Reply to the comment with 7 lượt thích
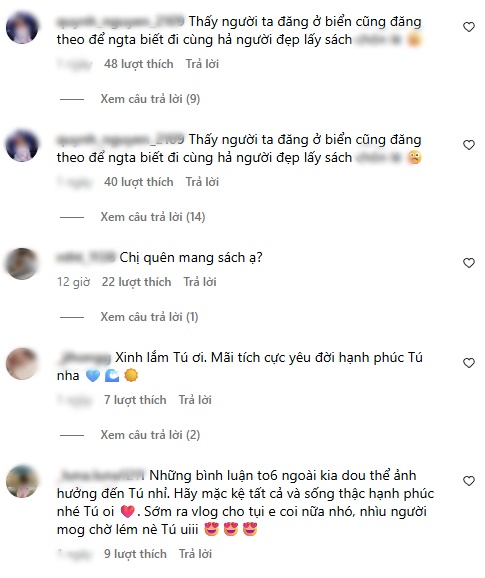 (195, 400)
